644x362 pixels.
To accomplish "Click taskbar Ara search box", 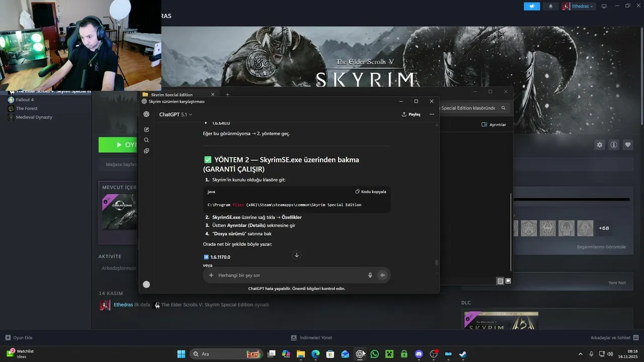I will 226,354.
